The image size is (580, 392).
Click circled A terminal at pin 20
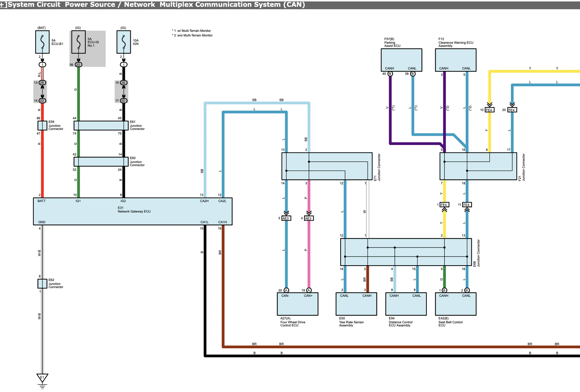pyautogui.click(x=286, y=290)
